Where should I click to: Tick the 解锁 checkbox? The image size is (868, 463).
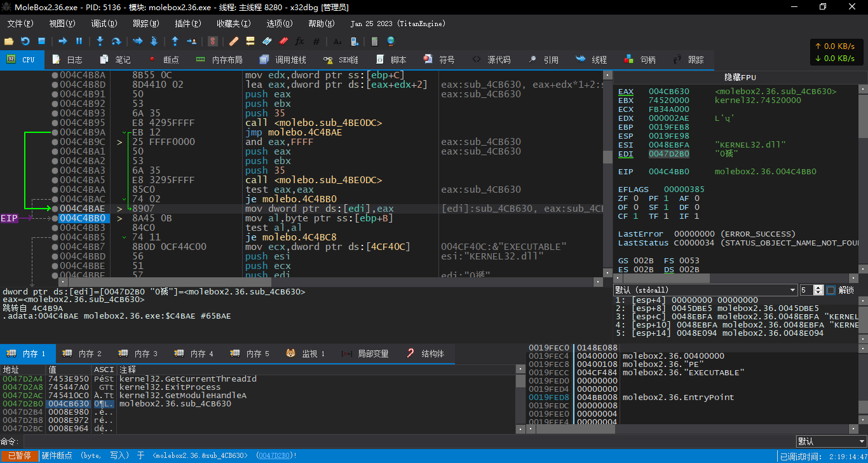pos(831,290)
